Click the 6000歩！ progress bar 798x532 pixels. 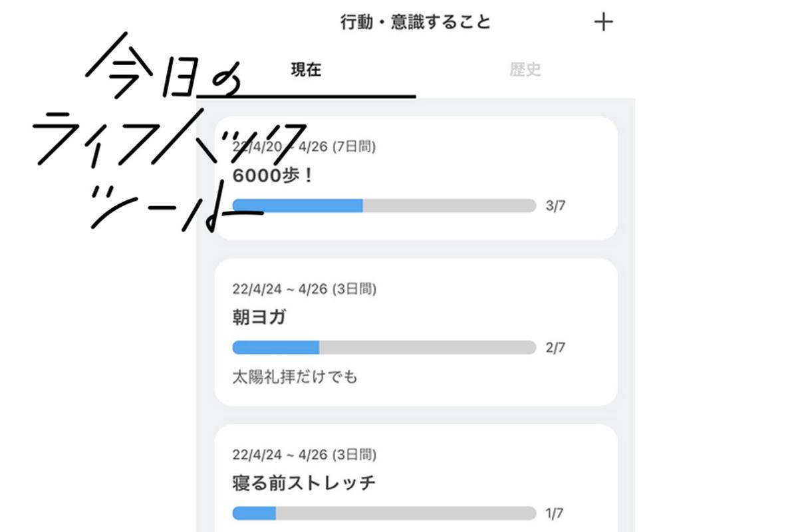(384, 205)
